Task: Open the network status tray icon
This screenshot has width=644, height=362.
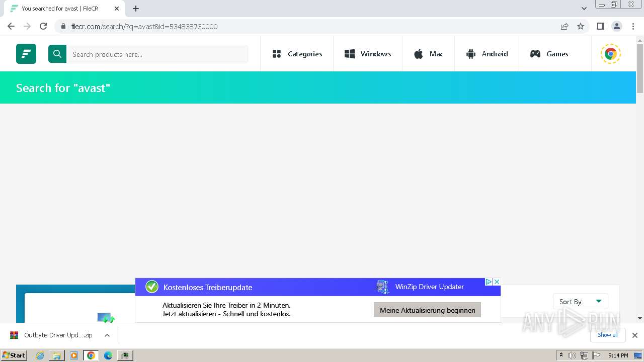Action: coord(584,355)
